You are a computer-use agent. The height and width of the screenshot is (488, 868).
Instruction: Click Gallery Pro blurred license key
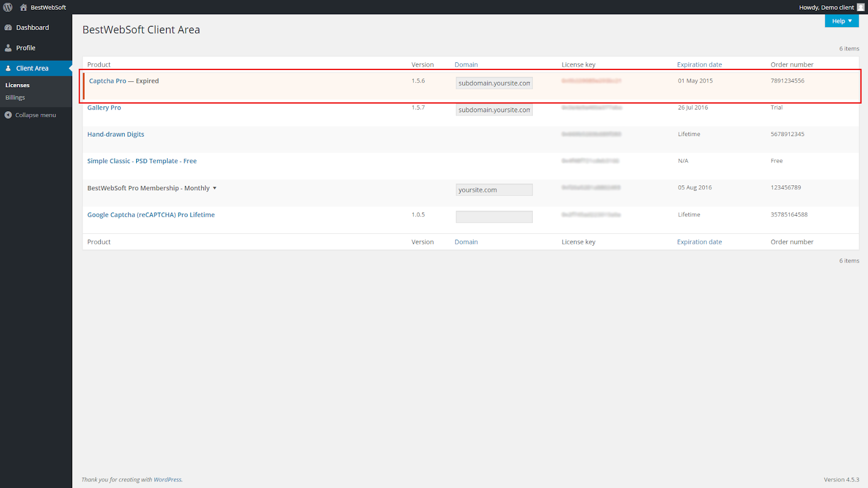(592, 107)
